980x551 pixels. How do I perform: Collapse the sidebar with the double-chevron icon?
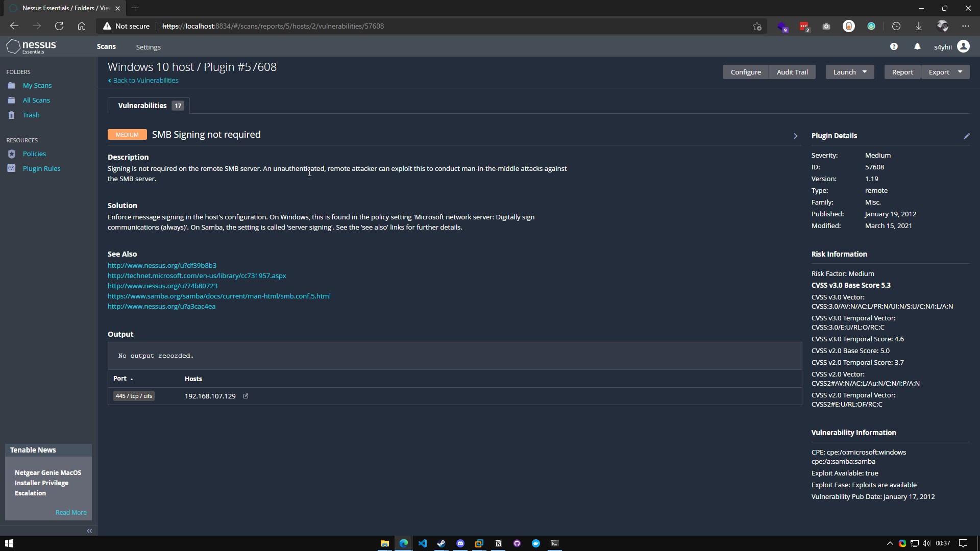(89, 531)
